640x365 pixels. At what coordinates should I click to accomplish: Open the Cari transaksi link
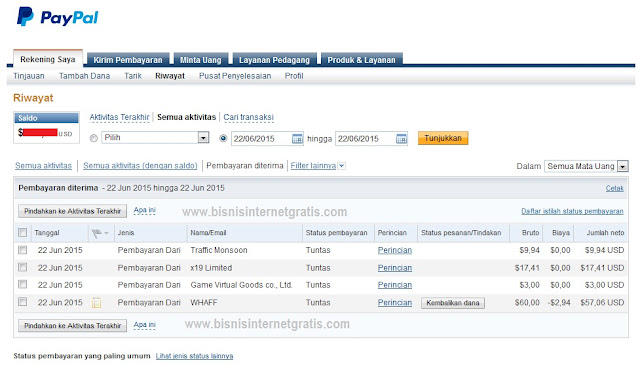click(249, 117)
